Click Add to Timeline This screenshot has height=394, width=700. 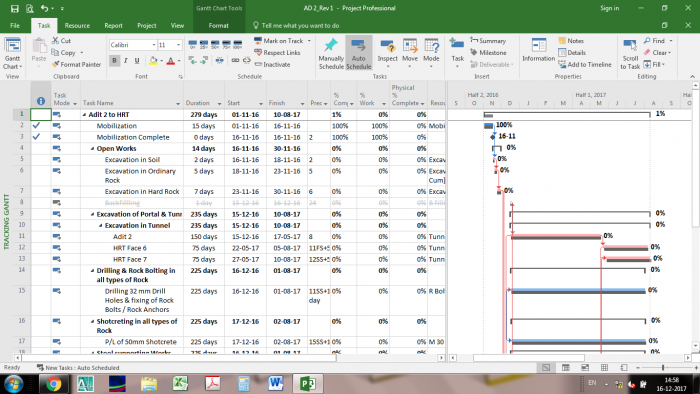[585, 65]
